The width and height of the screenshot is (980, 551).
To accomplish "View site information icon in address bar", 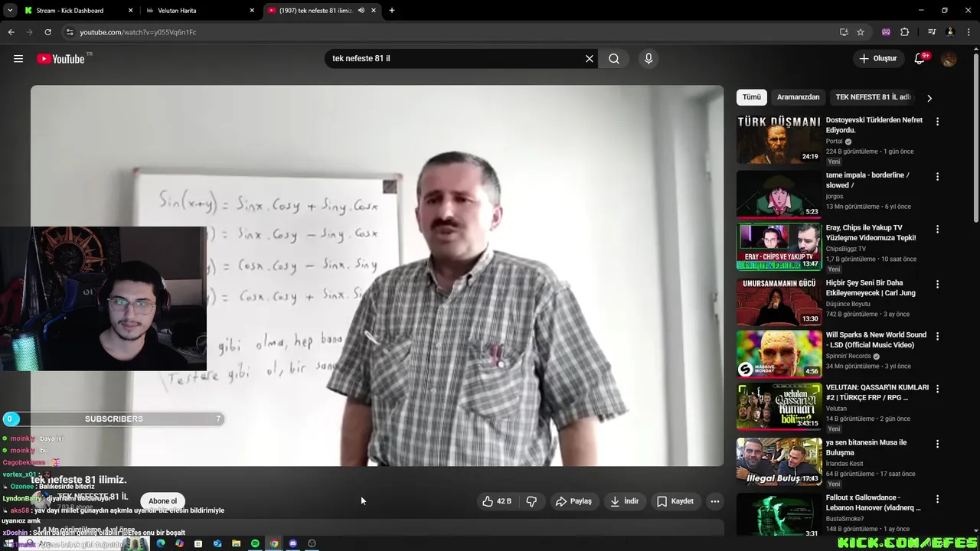I will coord(70,32).
